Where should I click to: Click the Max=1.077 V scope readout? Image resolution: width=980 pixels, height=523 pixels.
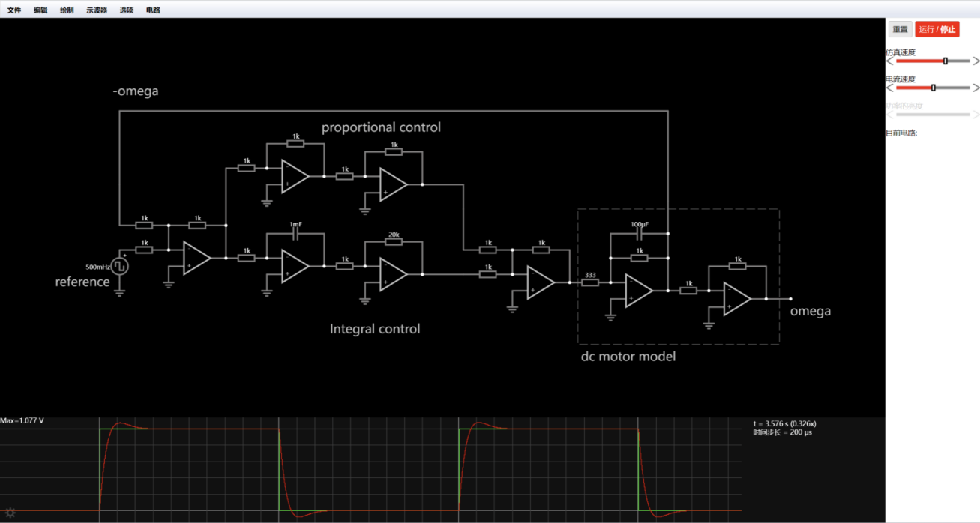(x=22, y=421)
